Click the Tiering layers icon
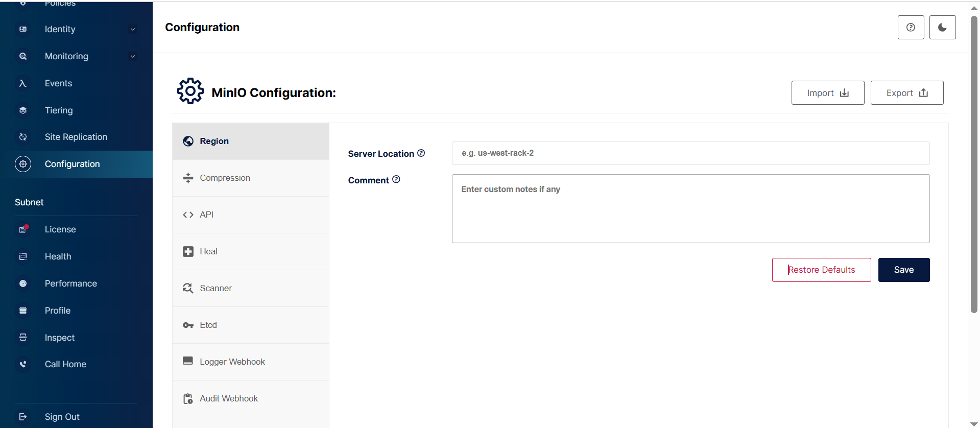980x428 pixels. click(x=23, y=110)
